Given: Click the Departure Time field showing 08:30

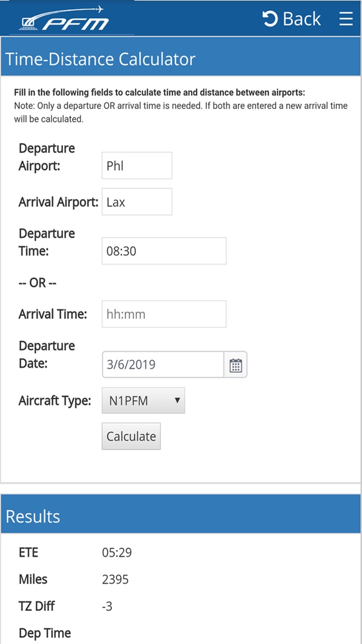Looking at the screenshot, I should 163,251.
